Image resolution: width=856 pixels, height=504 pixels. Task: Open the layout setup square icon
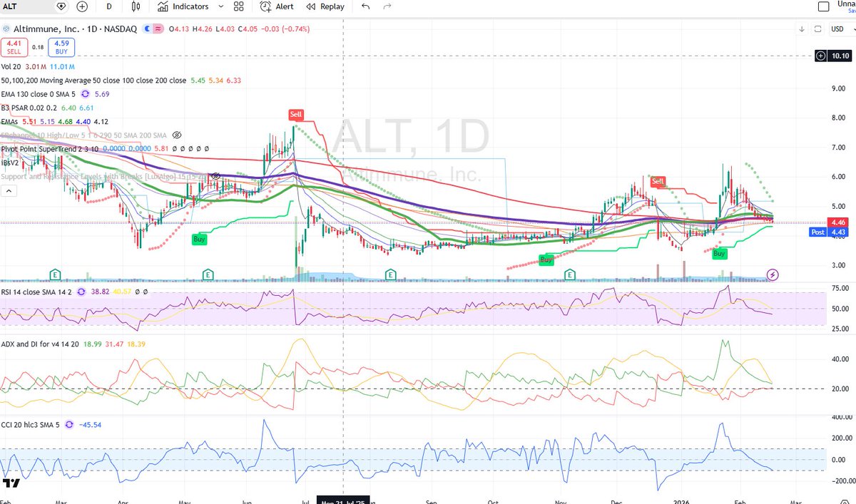point(823,6)
